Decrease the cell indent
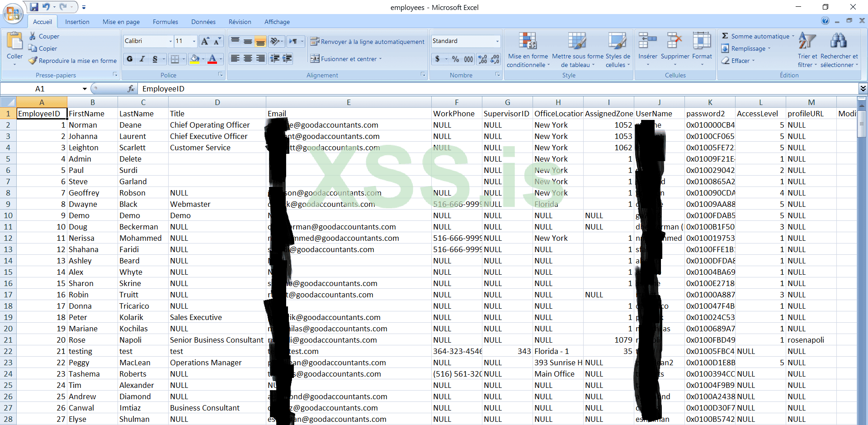The image size is (868, 425). 274,58
